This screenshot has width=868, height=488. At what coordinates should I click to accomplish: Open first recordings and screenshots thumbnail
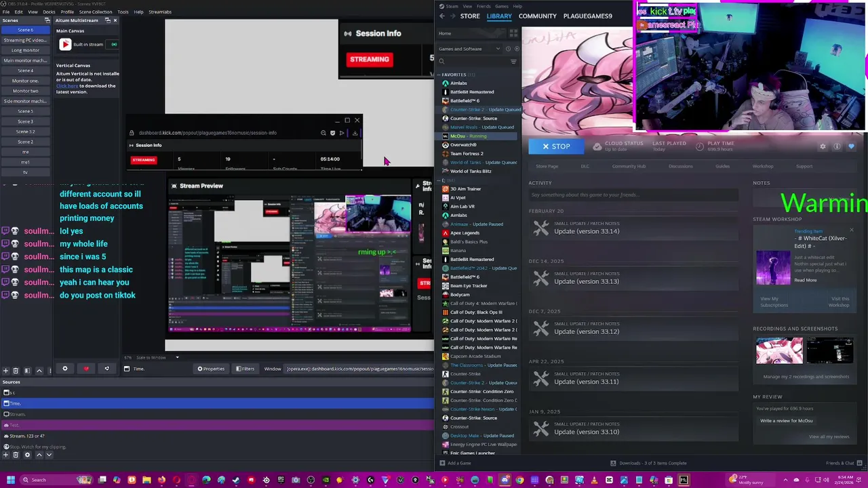(x=779, y=351)
